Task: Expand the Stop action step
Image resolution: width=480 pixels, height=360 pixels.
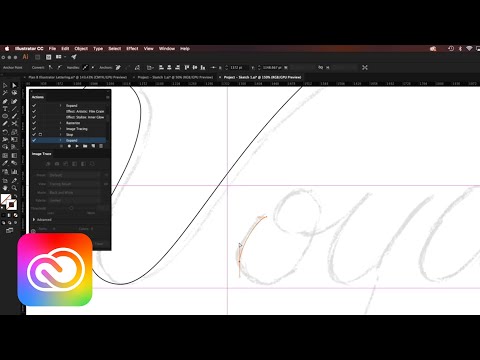Action: 60,134
